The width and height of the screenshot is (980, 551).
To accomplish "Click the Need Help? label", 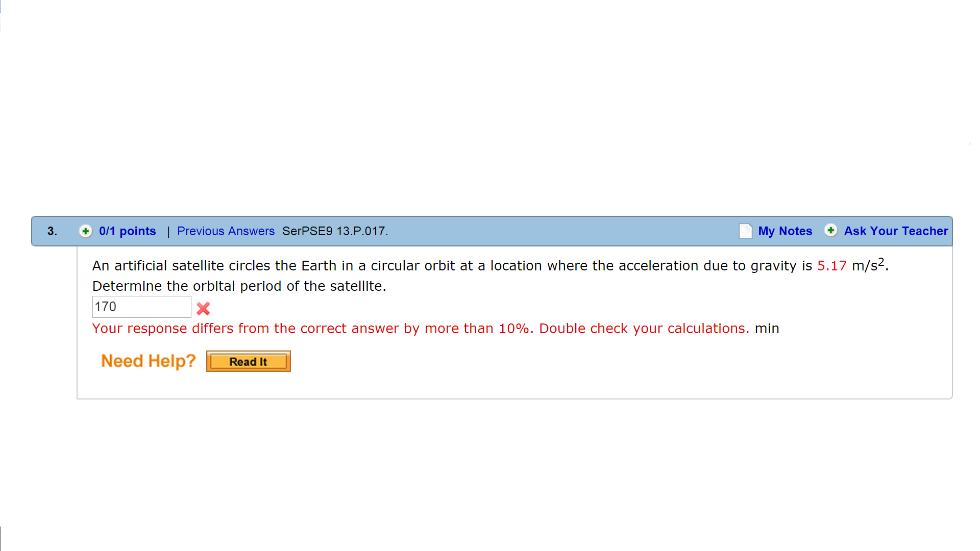I will (148, 361).
